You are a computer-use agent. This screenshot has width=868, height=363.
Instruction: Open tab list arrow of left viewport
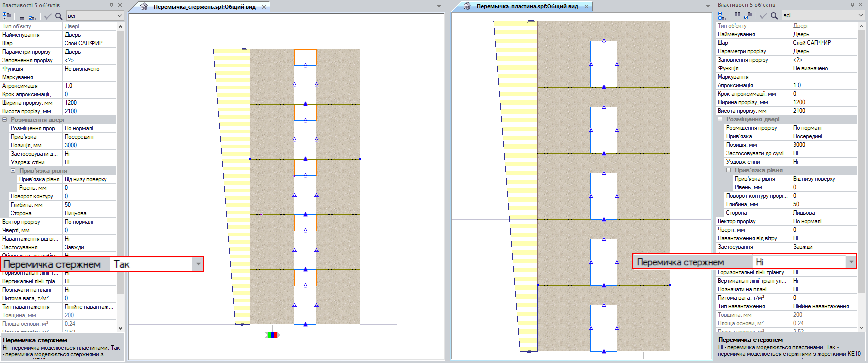pyautogui.click(x=439, y=6)
